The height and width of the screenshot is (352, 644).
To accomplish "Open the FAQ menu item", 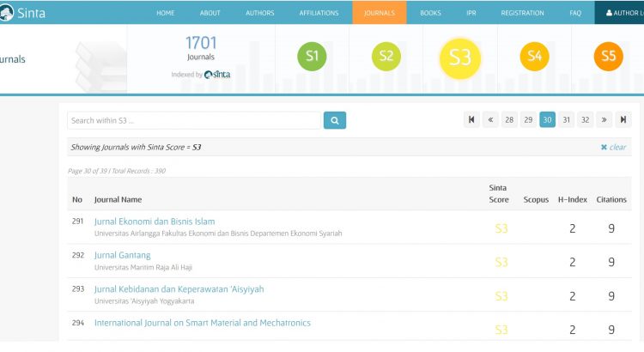I will [x=575, y=13].
